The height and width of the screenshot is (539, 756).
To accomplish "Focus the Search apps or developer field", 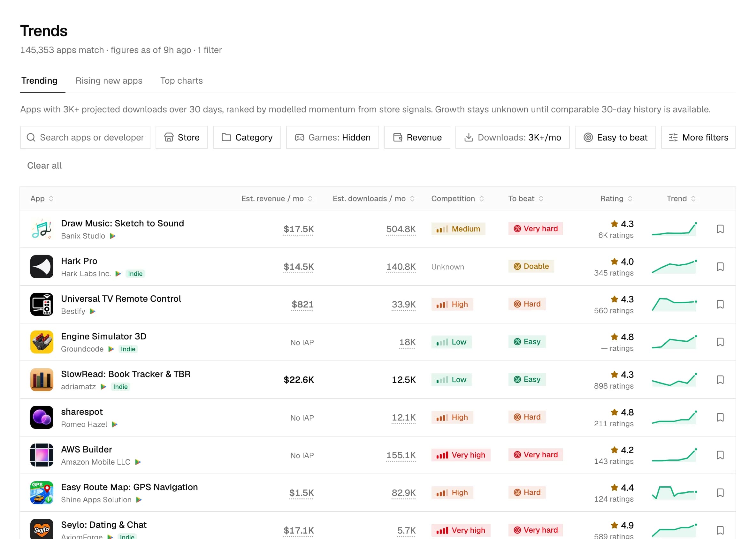I will click(x=85, y=137).
